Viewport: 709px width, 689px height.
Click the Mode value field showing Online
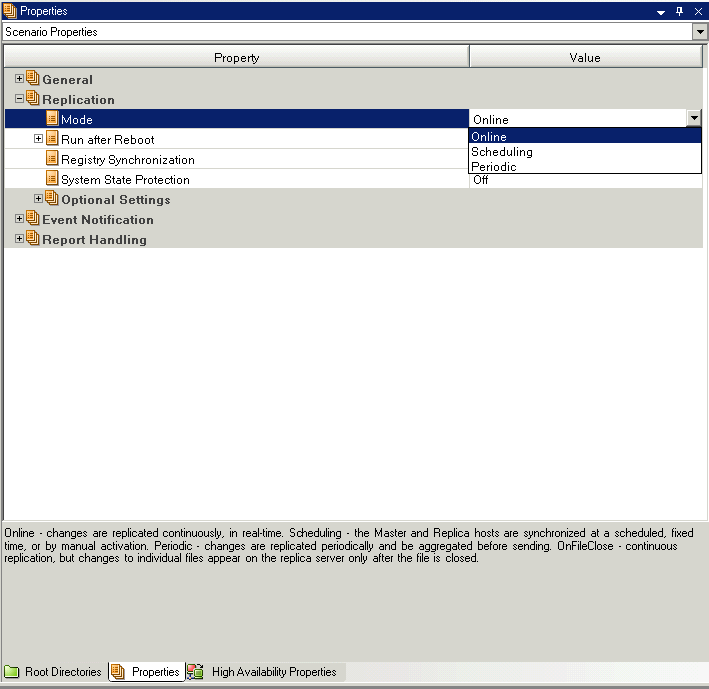coord(578,119)
